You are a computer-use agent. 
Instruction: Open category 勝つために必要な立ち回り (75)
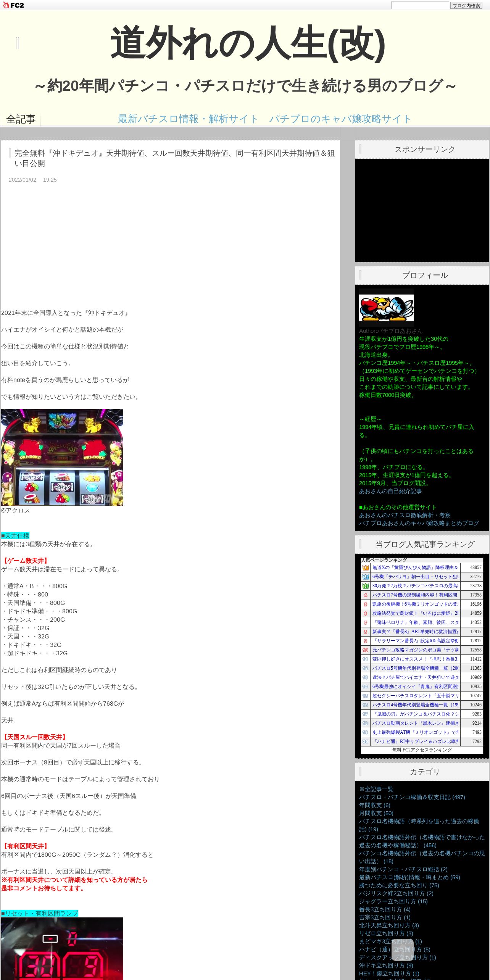(399, 885)
